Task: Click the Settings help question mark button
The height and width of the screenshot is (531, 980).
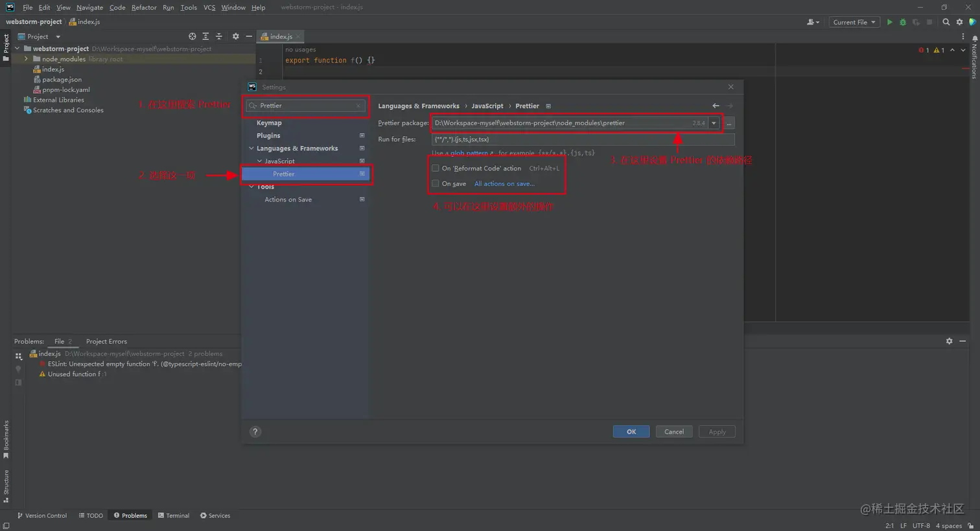Action: click(255, 432)
